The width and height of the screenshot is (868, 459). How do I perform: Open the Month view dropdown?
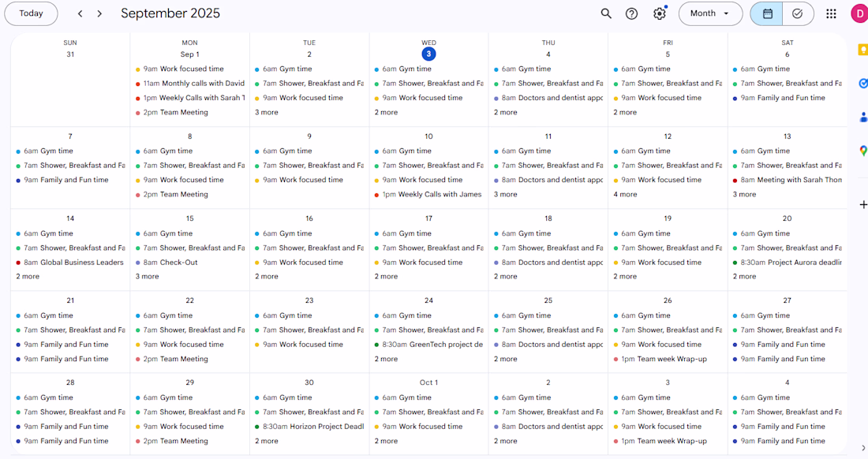(x=710, y=13)
